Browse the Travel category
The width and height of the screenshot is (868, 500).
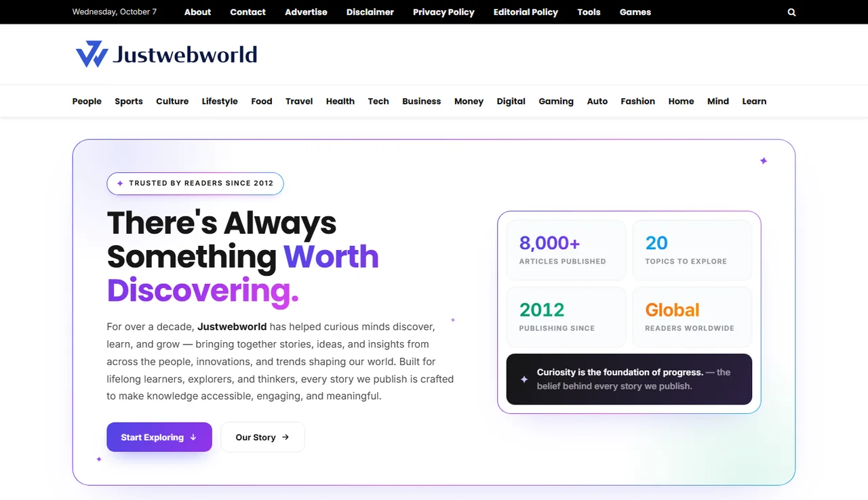[x=299, y=102]
